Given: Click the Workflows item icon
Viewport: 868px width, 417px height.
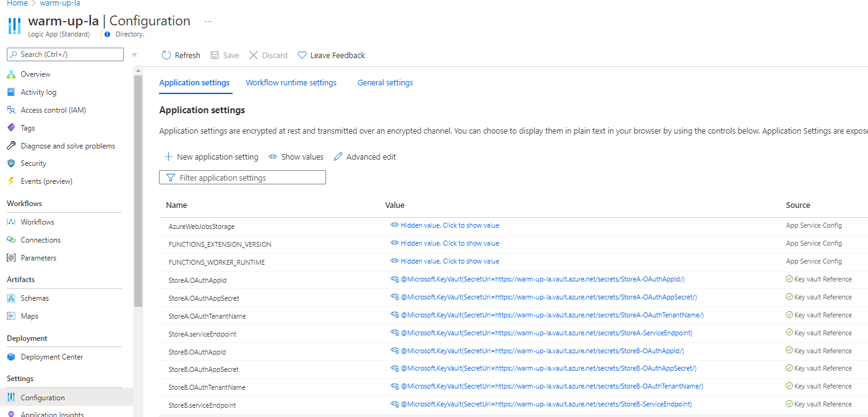Looking at the screenshot, I should [11, 222].
